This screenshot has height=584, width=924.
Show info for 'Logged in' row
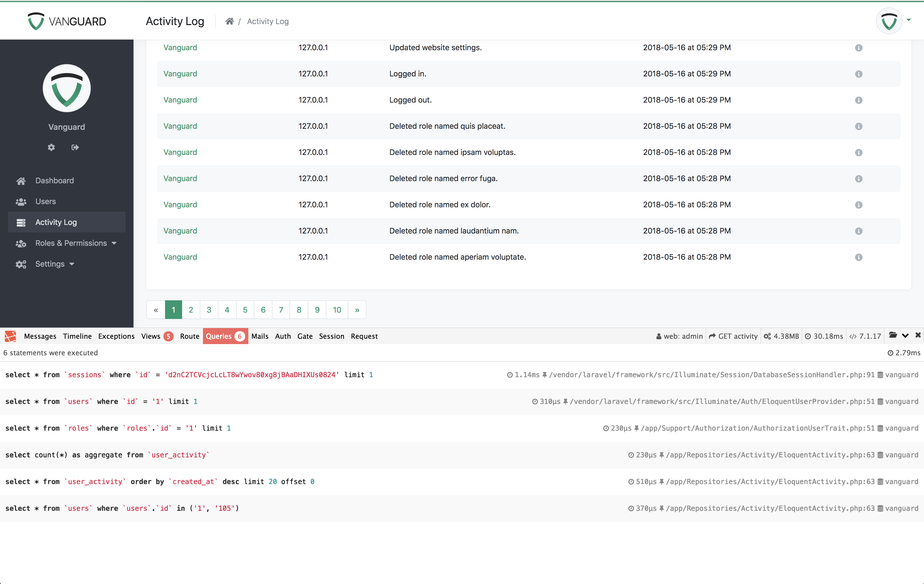pyautogui.click(x=859, y=74)
